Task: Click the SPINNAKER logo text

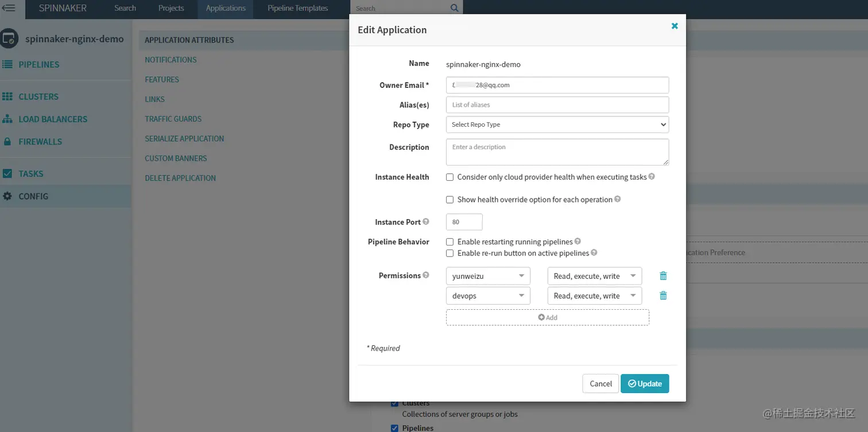Action: tap(63, 8)
